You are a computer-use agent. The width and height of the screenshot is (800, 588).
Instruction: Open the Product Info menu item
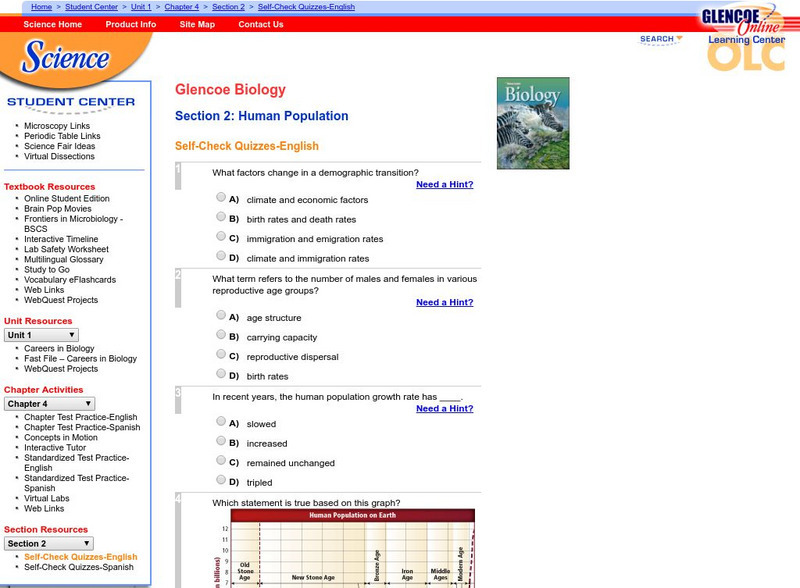[x=131, y=24]
